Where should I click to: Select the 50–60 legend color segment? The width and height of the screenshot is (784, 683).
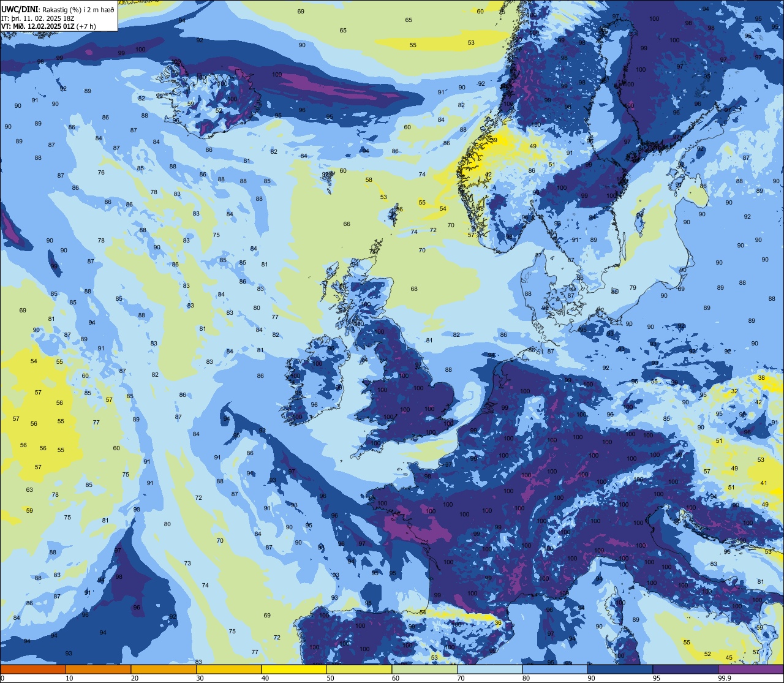click(359, 669)
